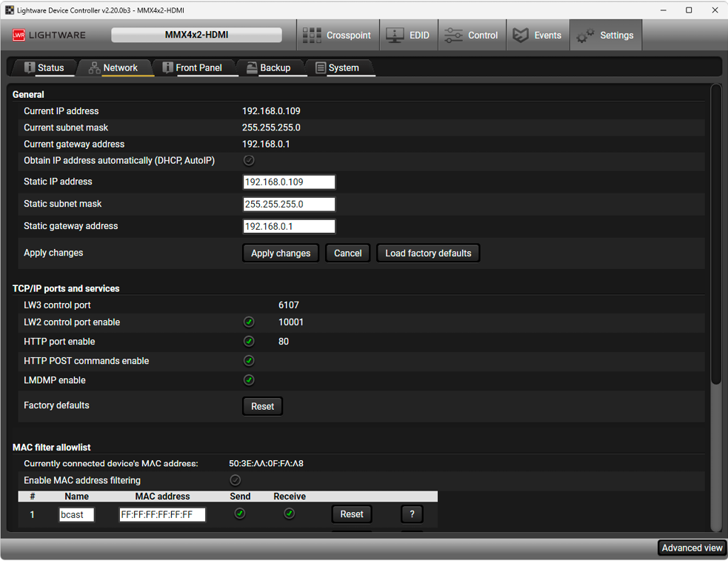728x561 pixels.
Task: Click the Lightware logo icon
Action: pos(19,35)
